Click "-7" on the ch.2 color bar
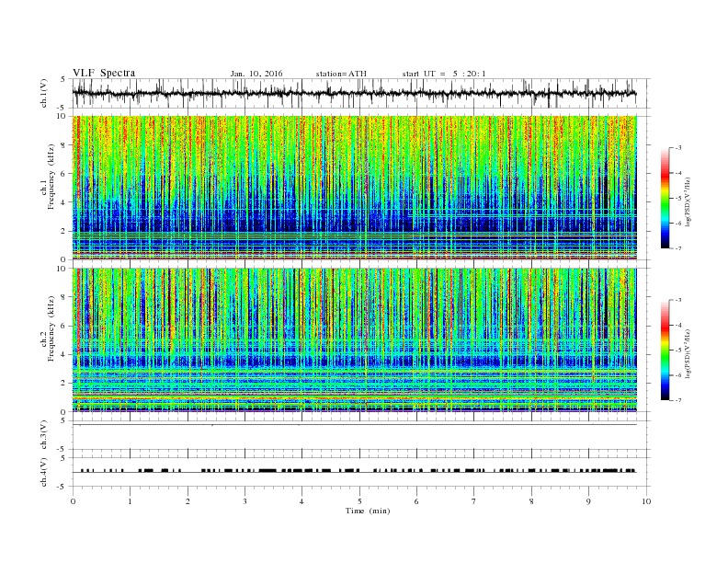Image resolution: width=728 pixels, height=563 pixels. click(x=678, y=400)
